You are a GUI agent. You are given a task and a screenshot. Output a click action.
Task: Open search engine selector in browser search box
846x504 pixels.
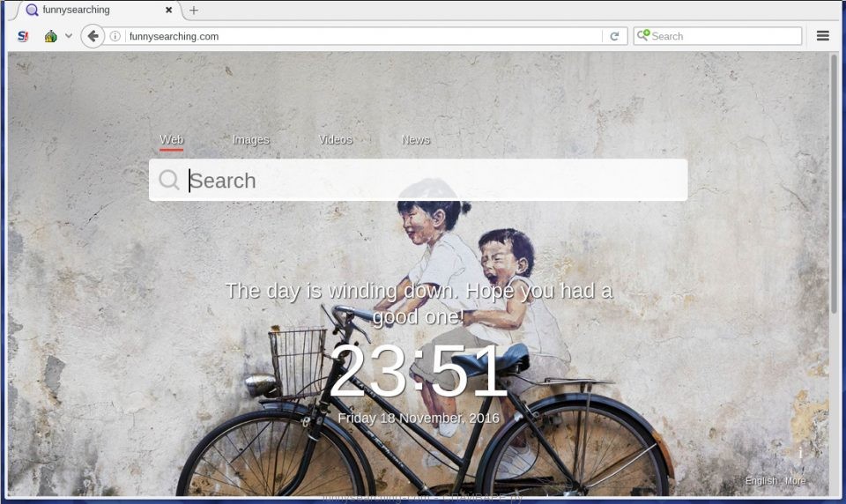pyautogui.click(x=644, y=36)
